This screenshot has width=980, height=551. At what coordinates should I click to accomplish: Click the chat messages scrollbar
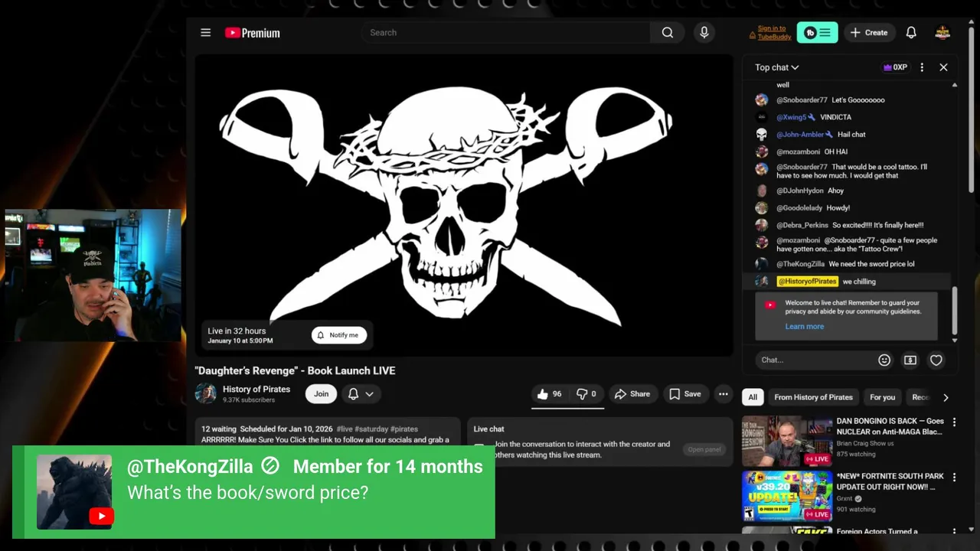[x=954, y=312]
